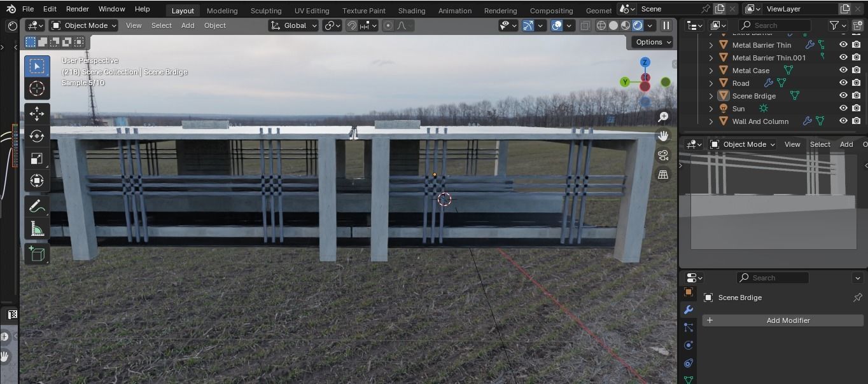This screenshot has height=384, width=868.
Task: Open the Add menu in main viewport header
Action: coord(188,25)
